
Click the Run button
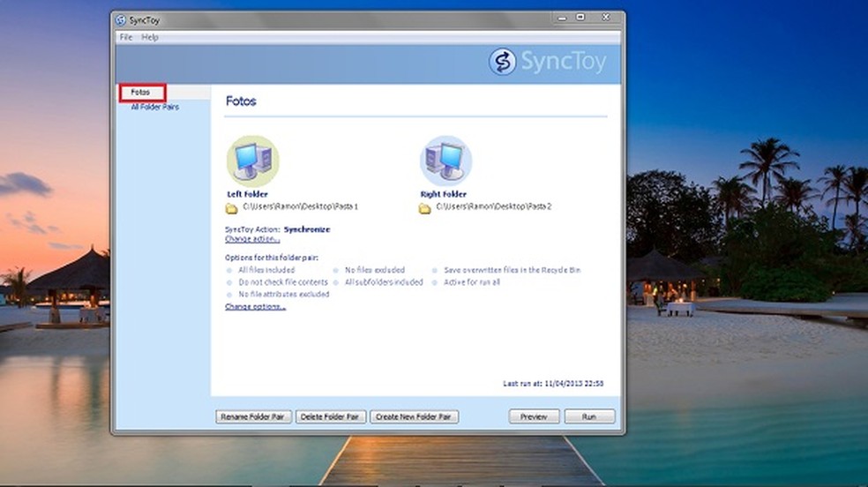(x=589, y=416)
